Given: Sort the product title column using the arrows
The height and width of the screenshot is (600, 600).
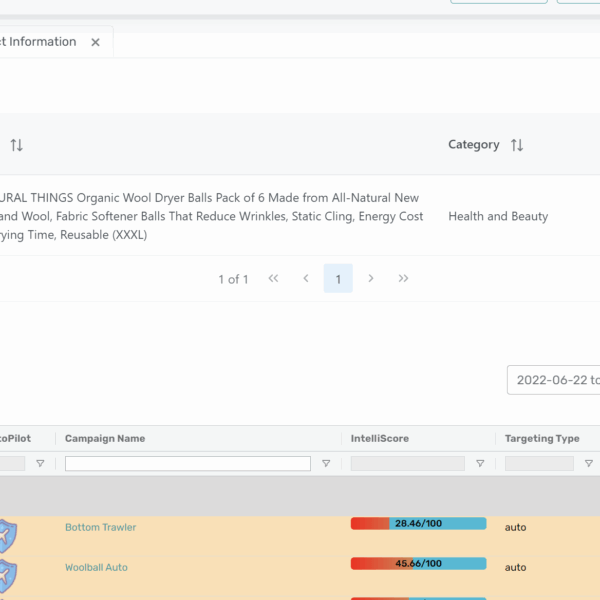Looking at the screenshot, I should pyautogui.click(x=16, y=145).
